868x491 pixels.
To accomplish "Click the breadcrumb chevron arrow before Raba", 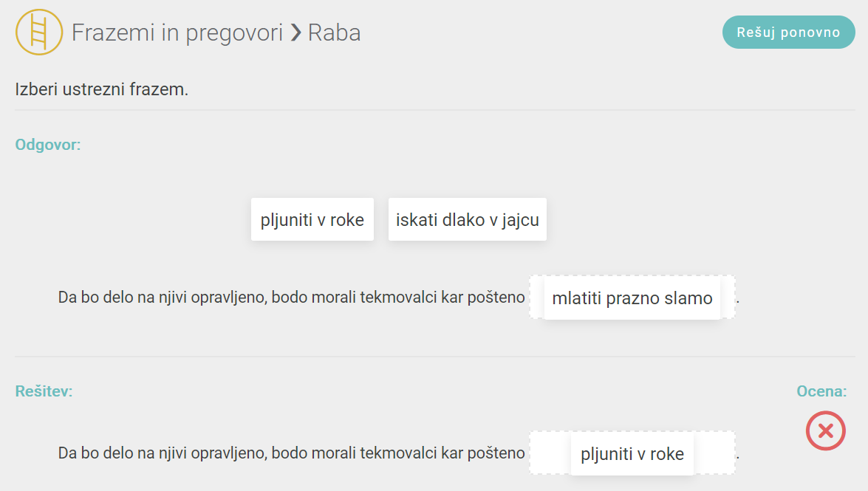I will pyautogui.click(x=295, y=32).
